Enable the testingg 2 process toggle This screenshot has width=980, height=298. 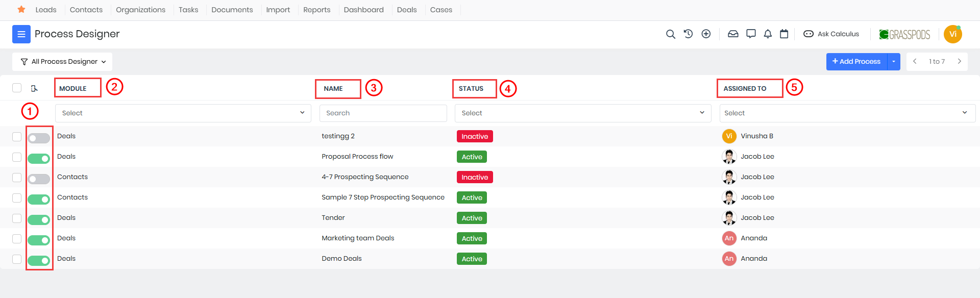(39, 138)
